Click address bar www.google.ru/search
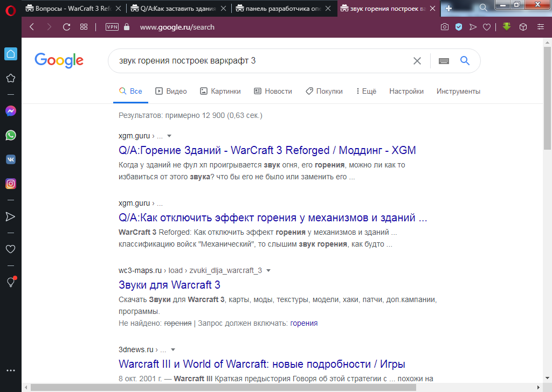552x392 pixels. (x=177, y=27)
